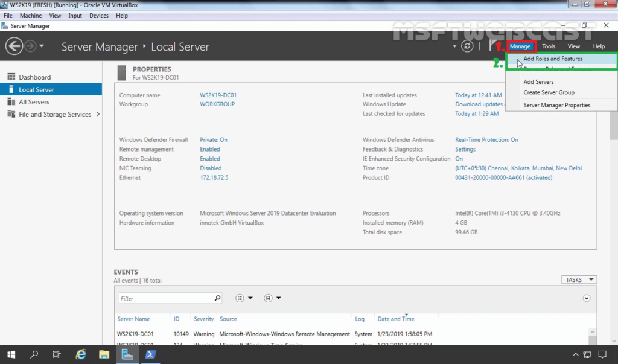Open PowerShell from the taskbar

point(150,354)
